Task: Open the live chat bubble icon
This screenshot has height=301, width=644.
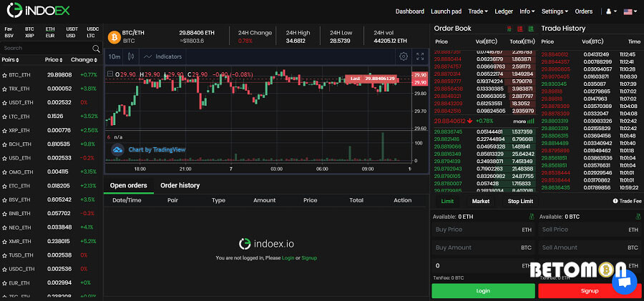Action: coord(624,282)
